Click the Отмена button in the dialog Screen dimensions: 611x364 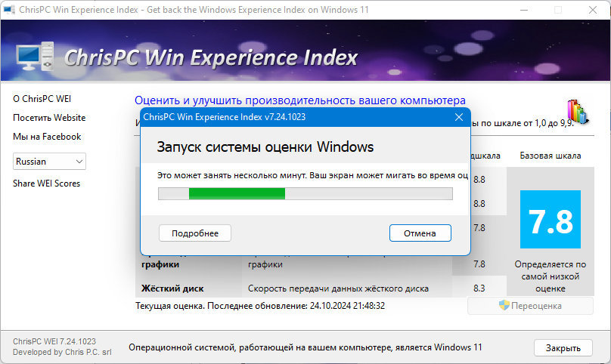(x=420, y=233)
